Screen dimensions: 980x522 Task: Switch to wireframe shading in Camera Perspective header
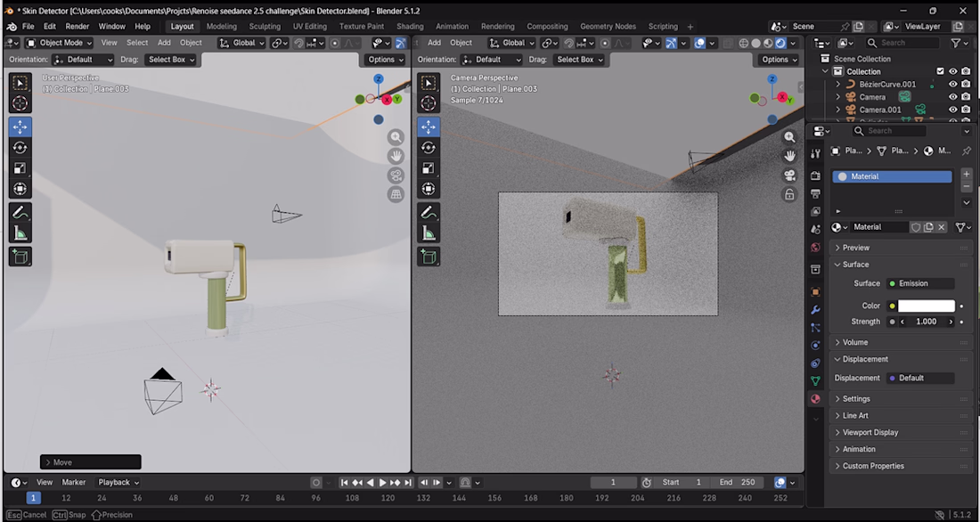744,43
